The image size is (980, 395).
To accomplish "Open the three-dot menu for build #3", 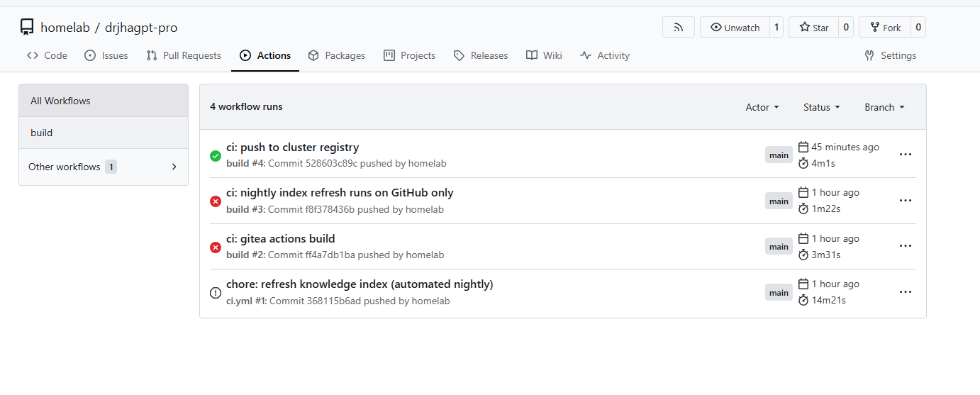I will (905, 201).
